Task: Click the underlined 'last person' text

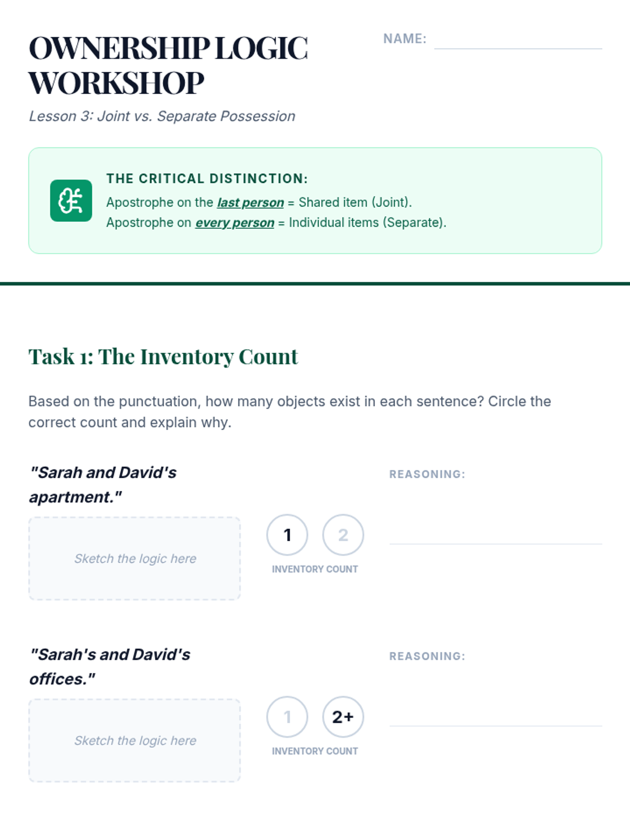Action: (250, 203)
